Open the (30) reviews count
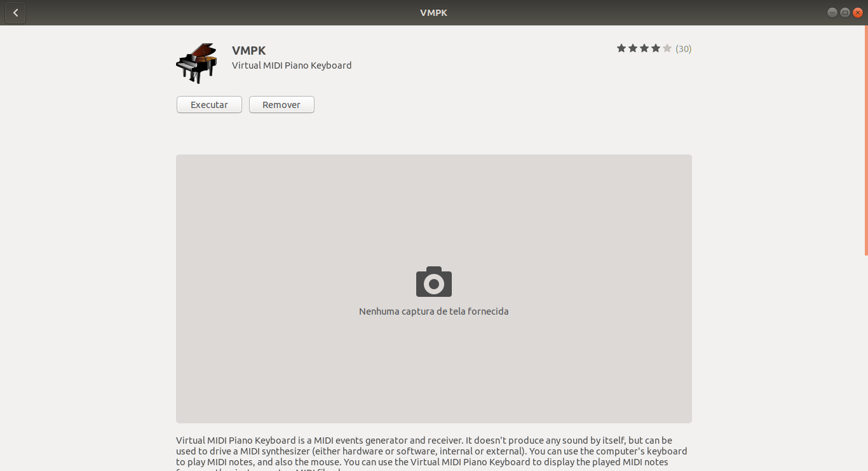 [684, 49]
